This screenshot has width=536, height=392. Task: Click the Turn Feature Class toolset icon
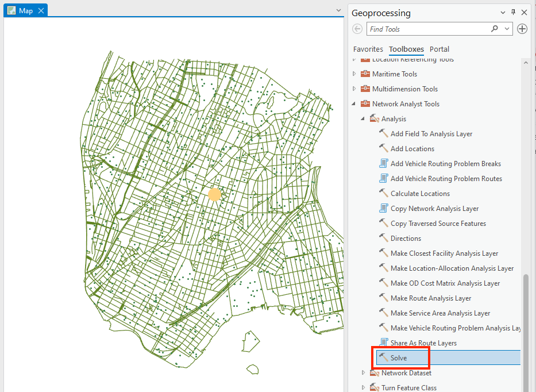pos(375,387)
